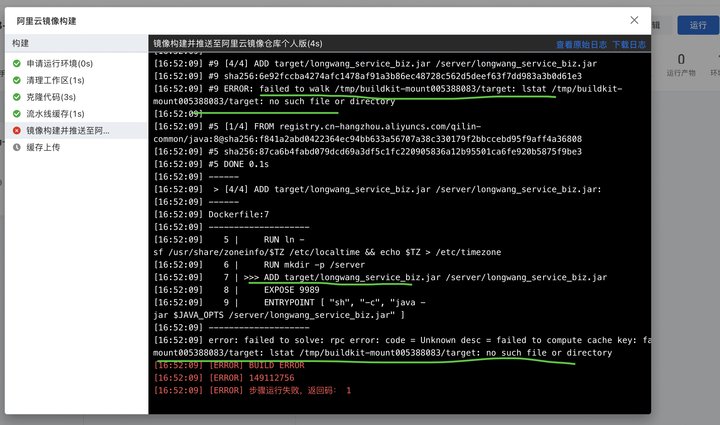Click line 7 'ADD target/longwang_service_biz.jar' in Dockerfile listing
Image resolution: width=720 pixels, height=425 pixels.
(x=380, y=277)
